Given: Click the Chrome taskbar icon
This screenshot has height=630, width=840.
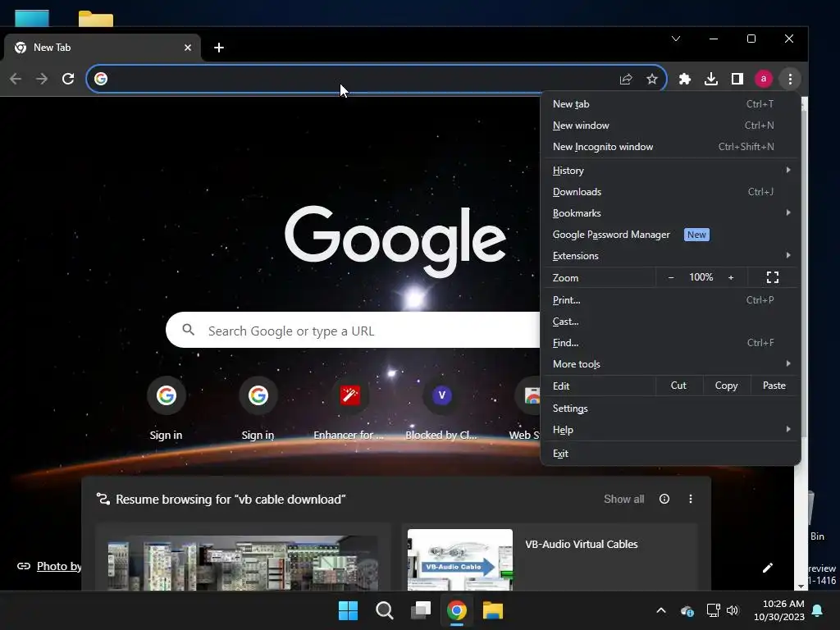Looking at the screenshot, I should pos(456,610).
